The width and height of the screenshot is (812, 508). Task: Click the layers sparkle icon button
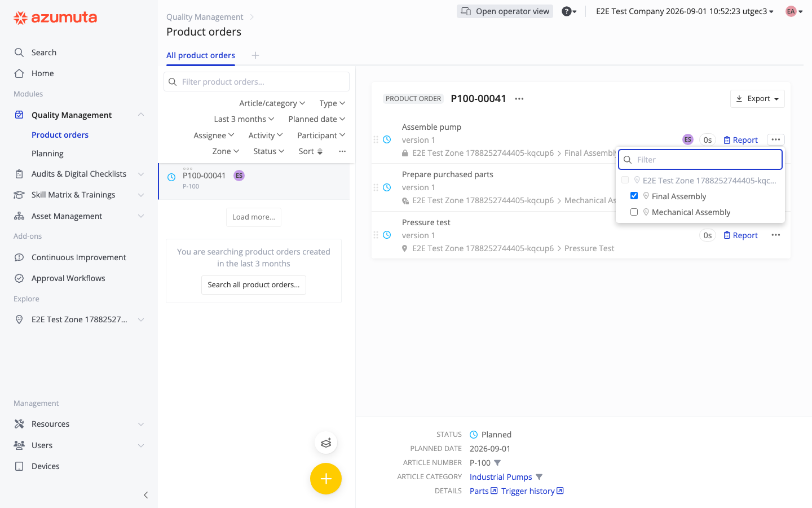(x=326, y=443)
